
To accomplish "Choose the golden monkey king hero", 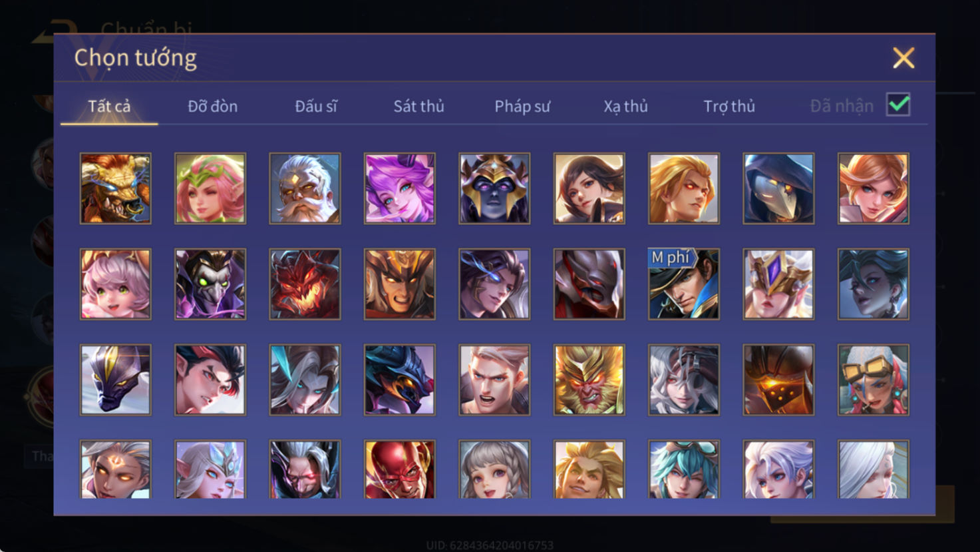I will click(589, 380).
